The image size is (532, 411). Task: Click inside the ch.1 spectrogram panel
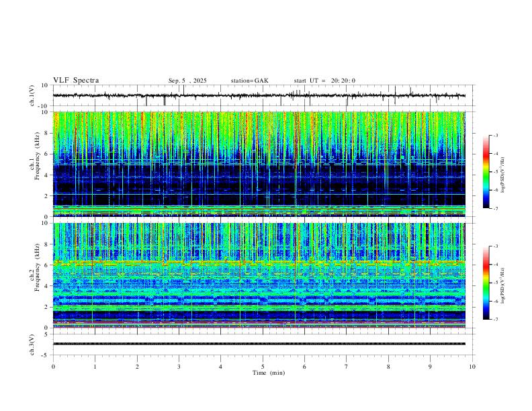pos(259,164)
